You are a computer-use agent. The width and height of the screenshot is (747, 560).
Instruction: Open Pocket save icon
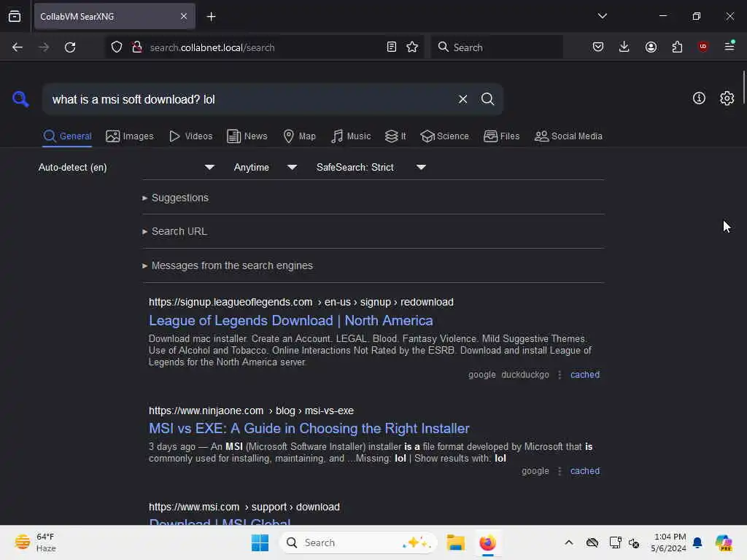[x=598, y=47]
